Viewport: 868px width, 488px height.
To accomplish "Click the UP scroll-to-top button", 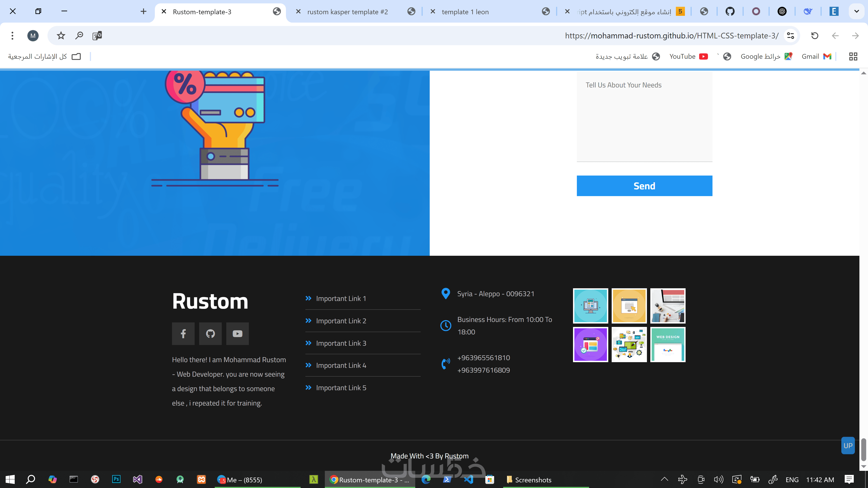I will tap(848, 445).
